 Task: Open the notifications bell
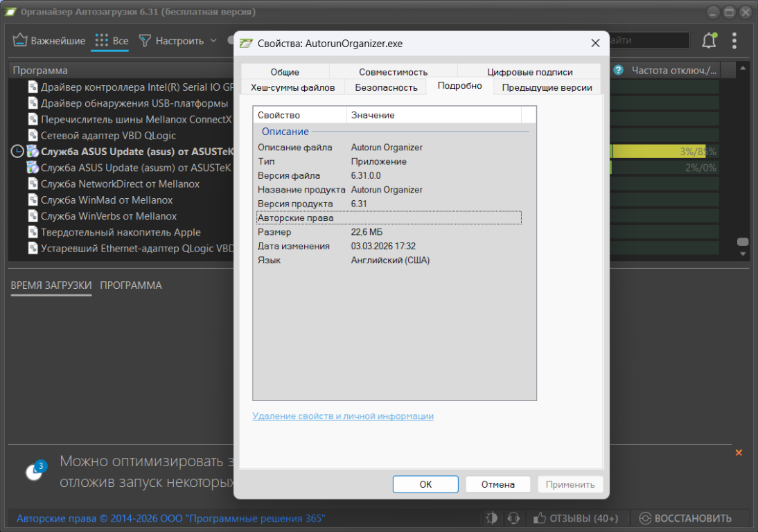(x=709, y=41)
